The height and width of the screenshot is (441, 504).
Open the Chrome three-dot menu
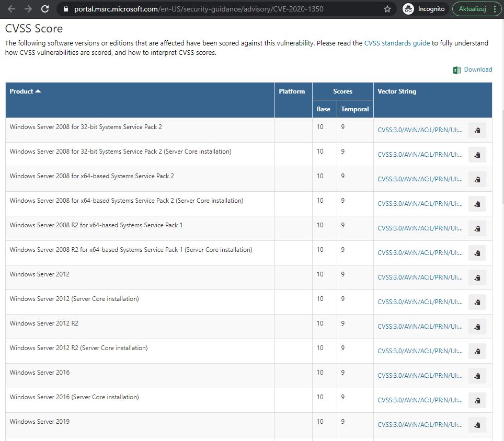pyautogui.click(x=495, y=9)
